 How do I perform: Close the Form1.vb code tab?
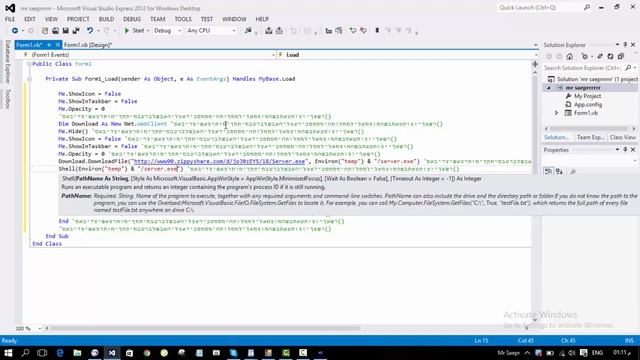point(58,44)
